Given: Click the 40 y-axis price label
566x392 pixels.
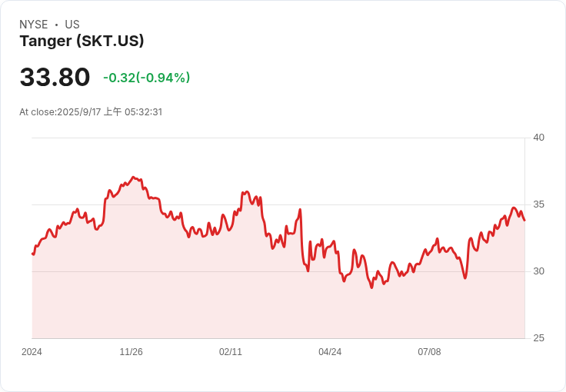Looking at the screenshot, I should point(538,138).
